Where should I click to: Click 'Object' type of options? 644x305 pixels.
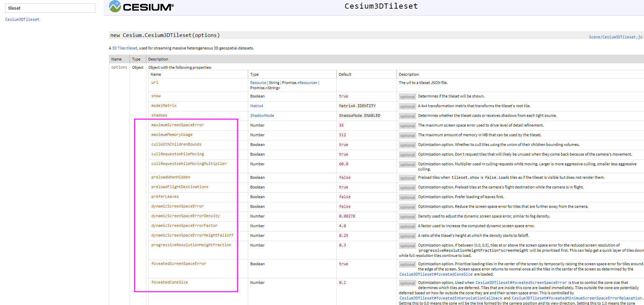click(x=138, y=67)
